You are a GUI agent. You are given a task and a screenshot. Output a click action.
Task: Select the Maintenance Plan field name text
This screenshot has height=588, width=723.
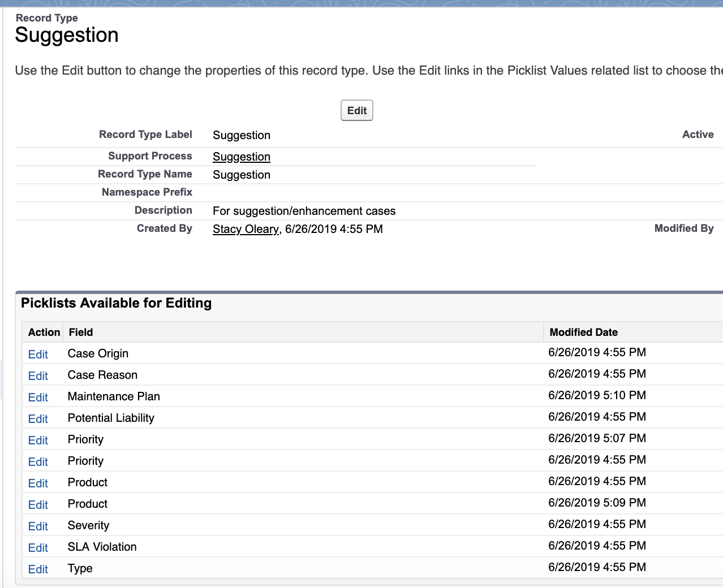pos(113,397)
